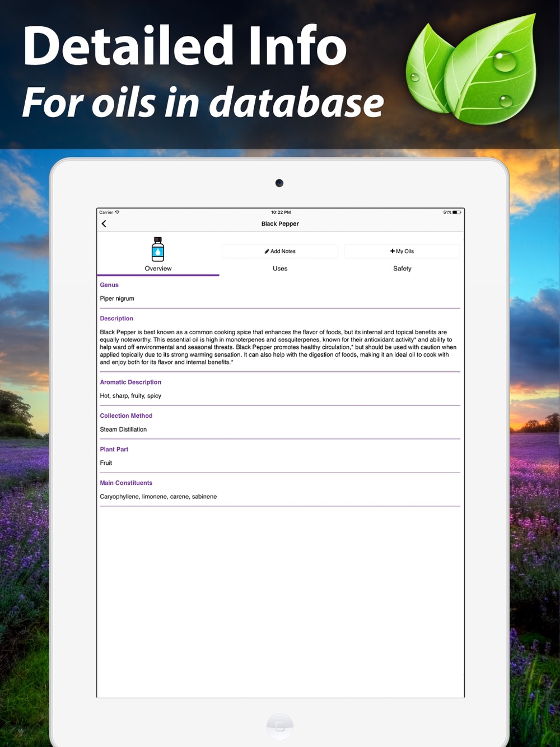Click the Aromatic Description heading
The width and height of the screenshot is (560, 747).
point(130,382)
